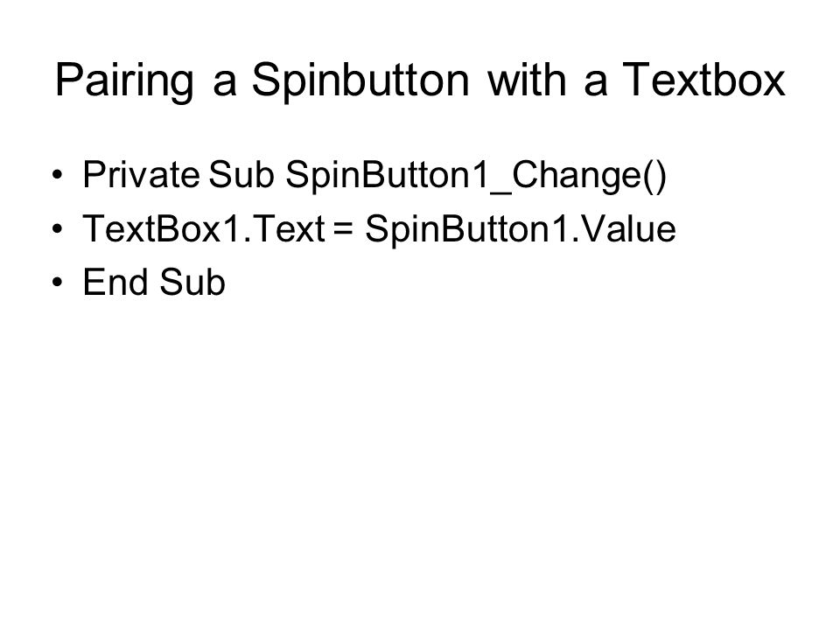Click the word "Value" after "SpinButton1."
The width and height of the screenshot is (840, 630).
tap(629, 228)
